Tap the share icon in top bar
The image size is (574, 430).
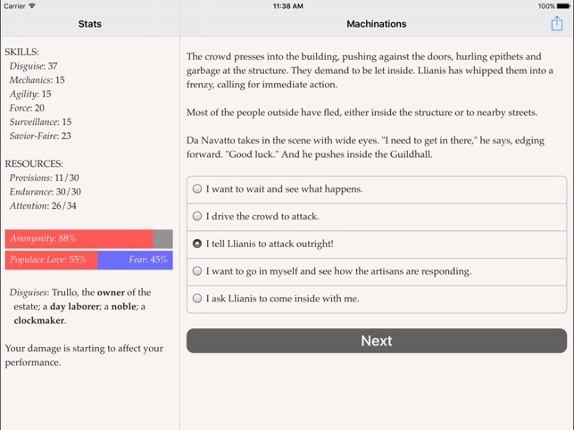click(x=557, y=23)
